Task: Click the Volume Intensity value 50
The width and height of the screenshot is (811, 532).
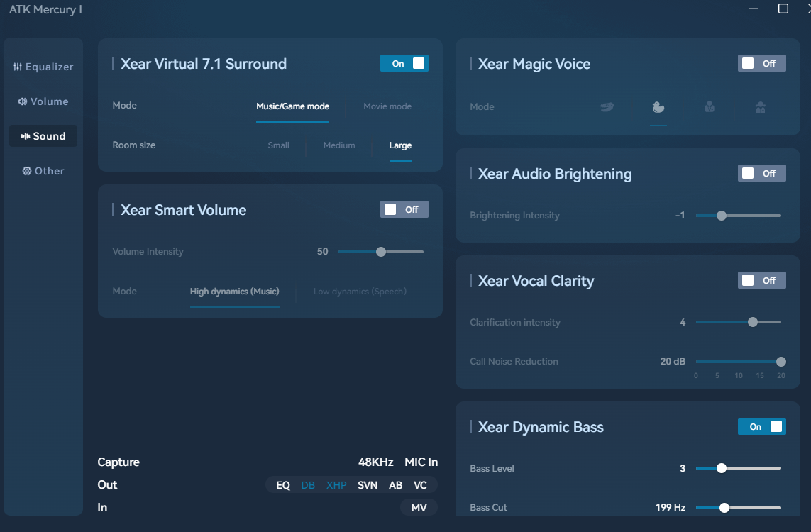Action: click(x=322, y=251)
